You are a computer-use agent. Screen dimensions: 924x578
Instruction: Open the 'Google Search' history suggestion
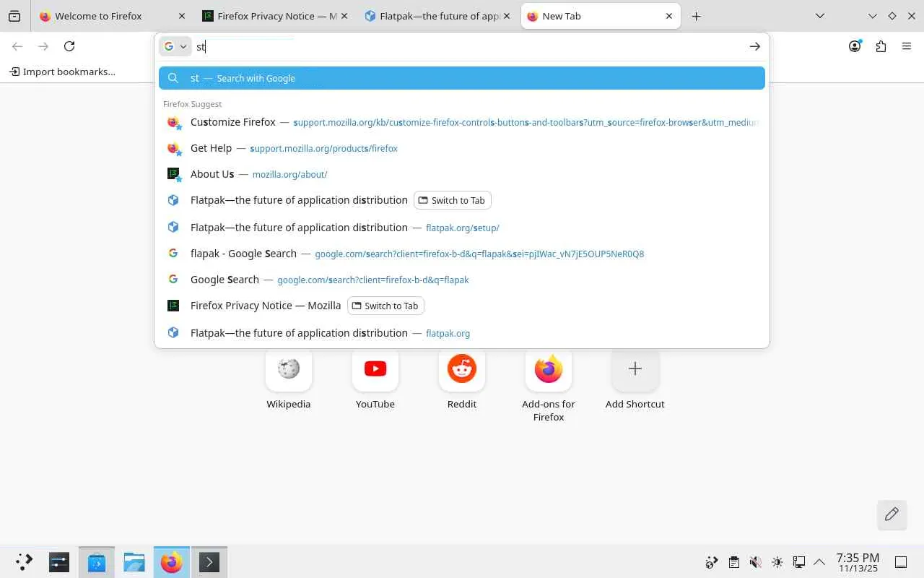pos(462,280)
